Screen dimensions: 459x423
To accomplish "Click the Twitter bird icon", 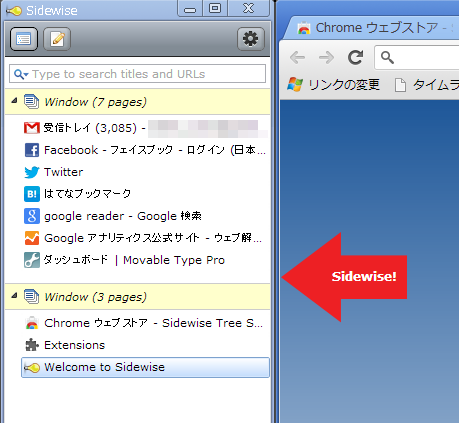I will [32, 172].
